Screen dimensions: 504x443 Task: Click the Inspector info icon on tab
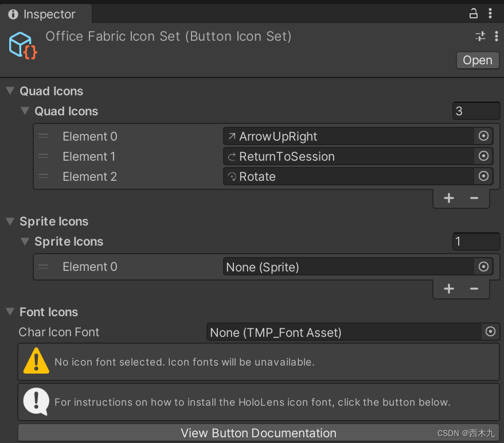coord(13,14)
